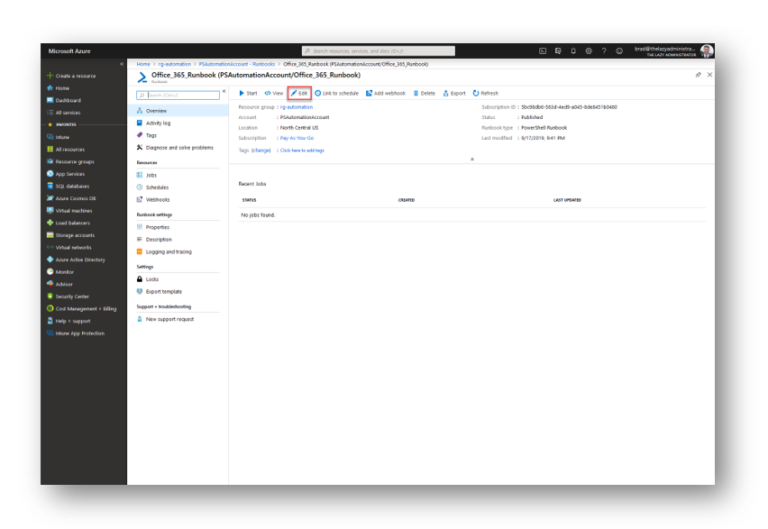This screenshot has width=768, height=529.
Task: Open Monitor in the sidebar
Action: [60, 272]
